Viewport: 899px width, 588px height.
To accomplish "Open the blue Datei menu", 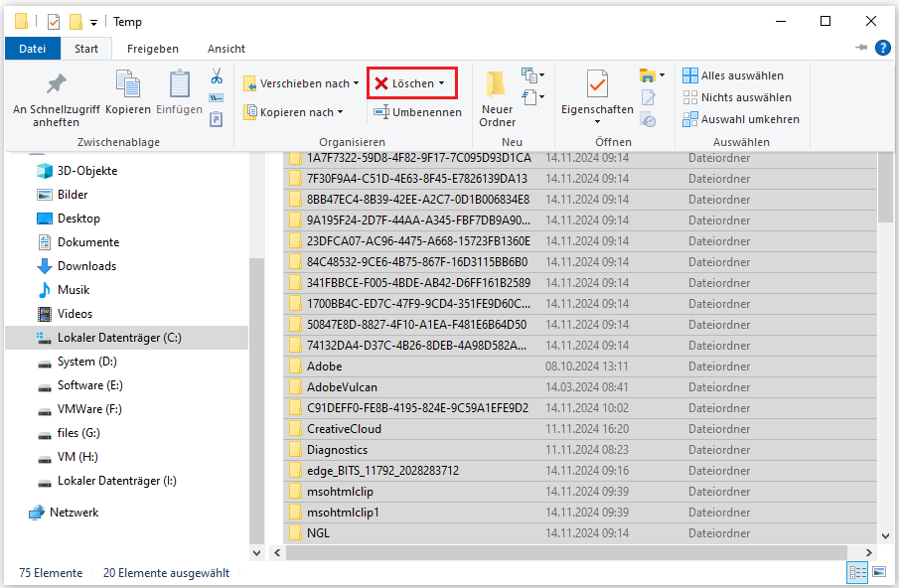I will pos(33,49).
